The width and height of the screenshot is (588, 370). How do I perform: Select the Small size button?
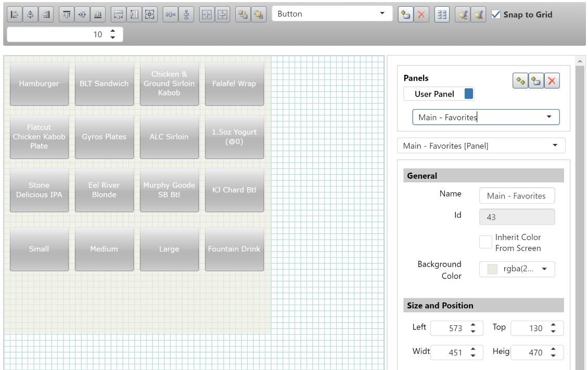click(39, 249)
